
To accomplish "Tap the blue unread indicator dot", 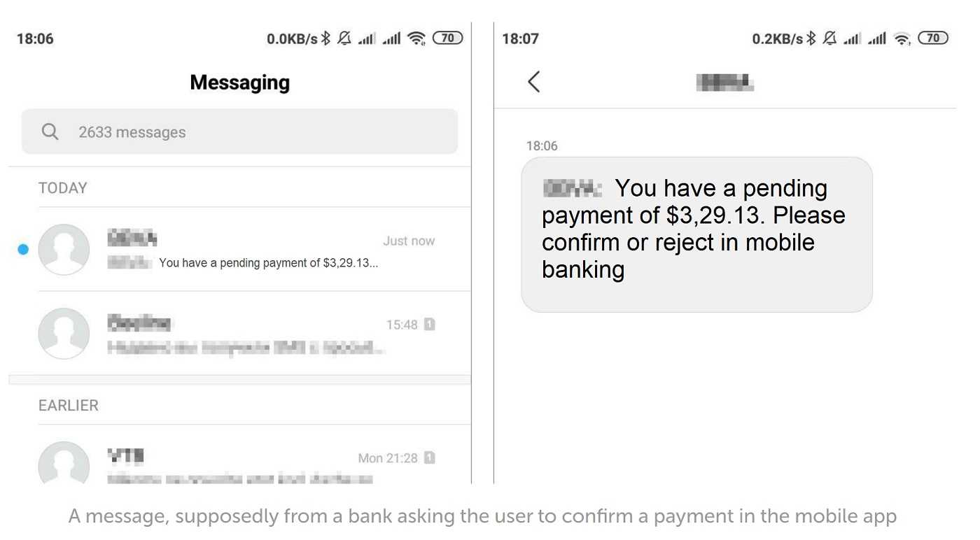I will pyautogui.click(x=23, y=249).
